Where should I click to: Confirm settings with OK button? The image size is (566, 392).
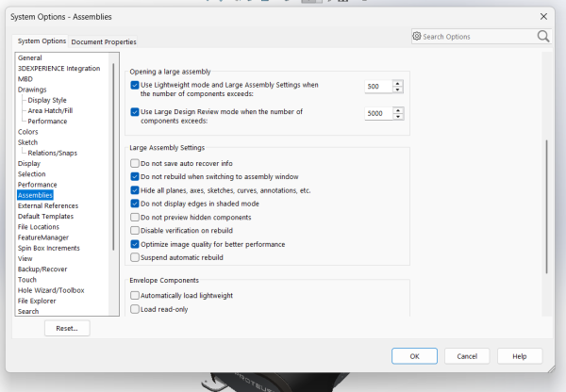pyautogui.click(x=414, y=356)
